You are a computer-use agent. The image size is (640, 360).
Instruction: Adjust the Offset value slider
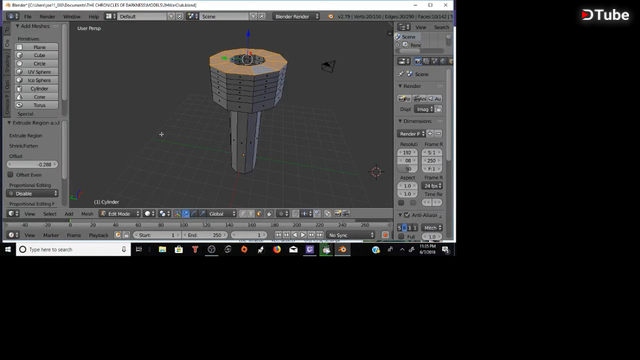pyautogui.click(x=33, y=164)
